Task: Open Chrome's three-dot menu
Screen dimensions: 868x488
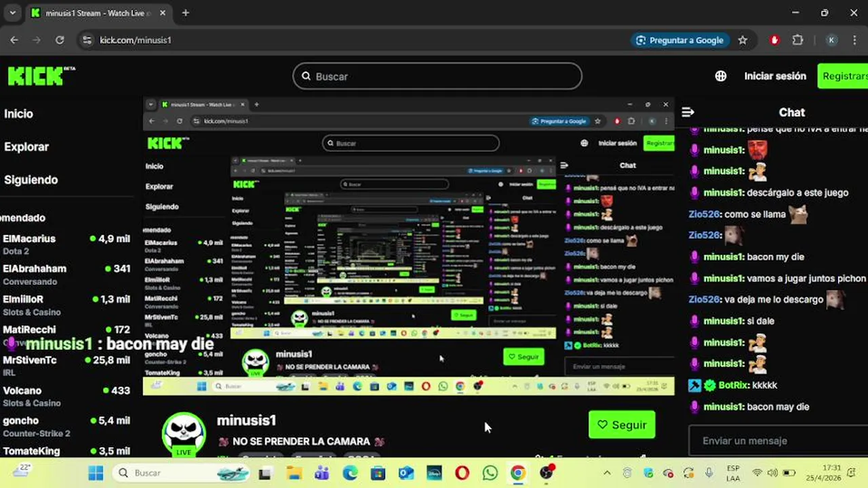Action: (855, 40)
